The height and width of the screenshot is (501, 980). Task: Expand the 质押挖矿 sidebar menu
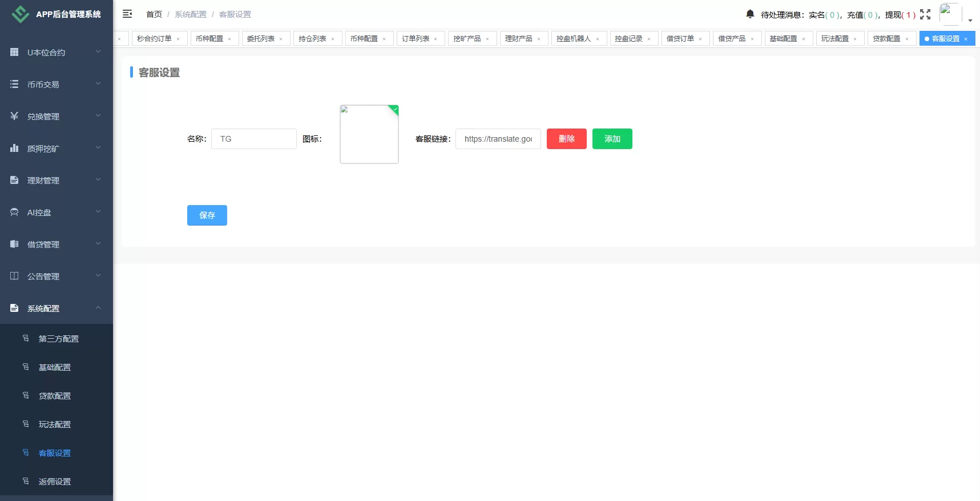[56, 148]
